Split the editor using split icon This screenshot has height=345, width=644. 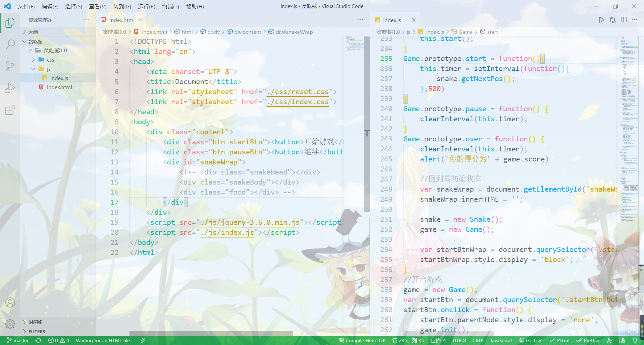[x=624, y=20]
